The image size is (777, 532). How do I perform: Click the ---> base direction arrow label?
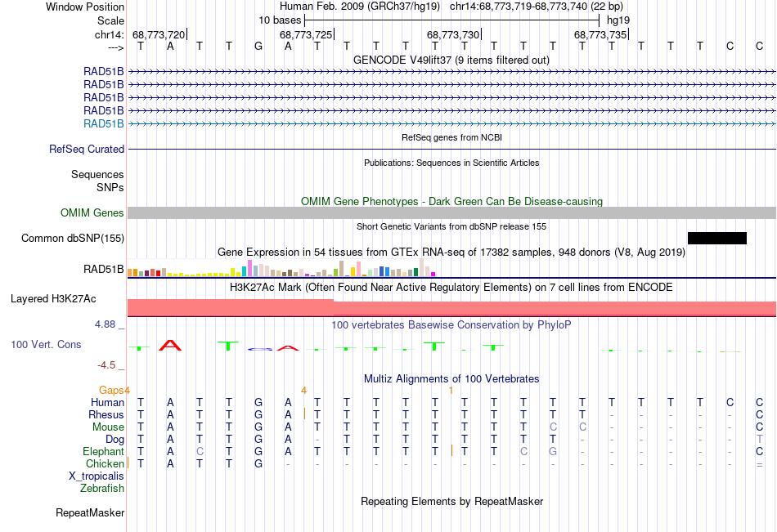click(x=115, y=47)
